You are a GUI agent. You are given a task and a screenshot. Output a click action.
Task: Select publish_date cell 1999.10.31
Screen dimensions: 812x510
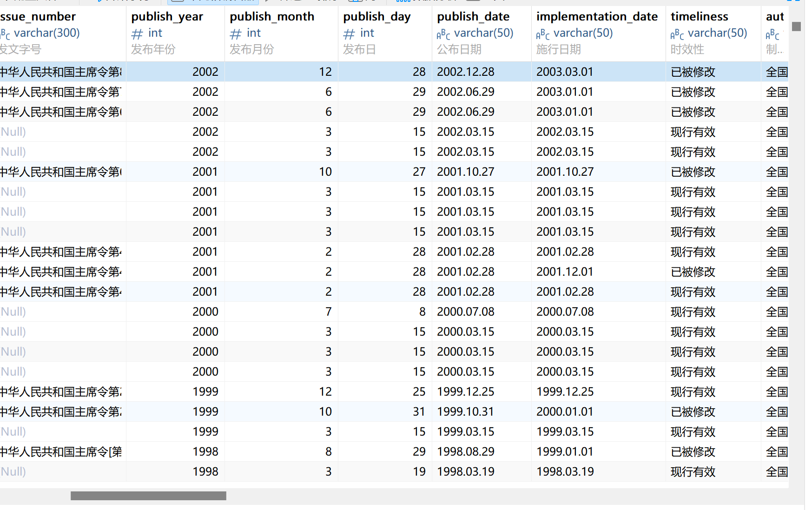pos(482,411)
